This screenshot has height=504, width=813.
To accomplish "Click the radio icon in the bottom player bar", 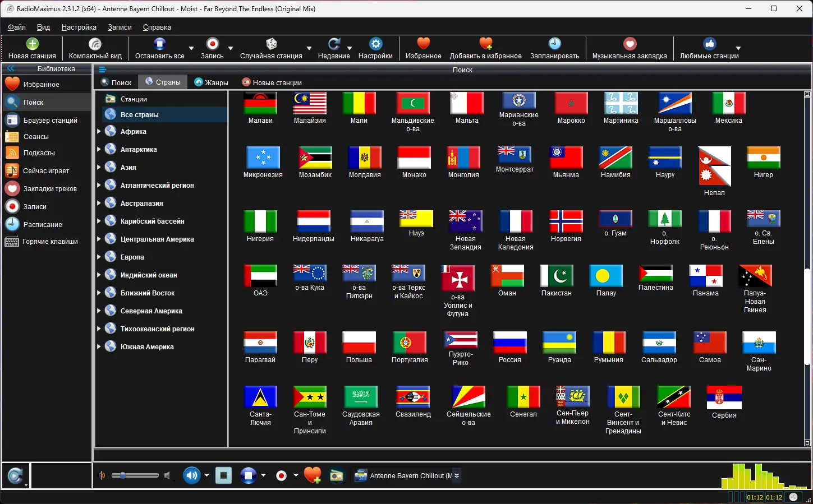I will [x=336, y=475].
